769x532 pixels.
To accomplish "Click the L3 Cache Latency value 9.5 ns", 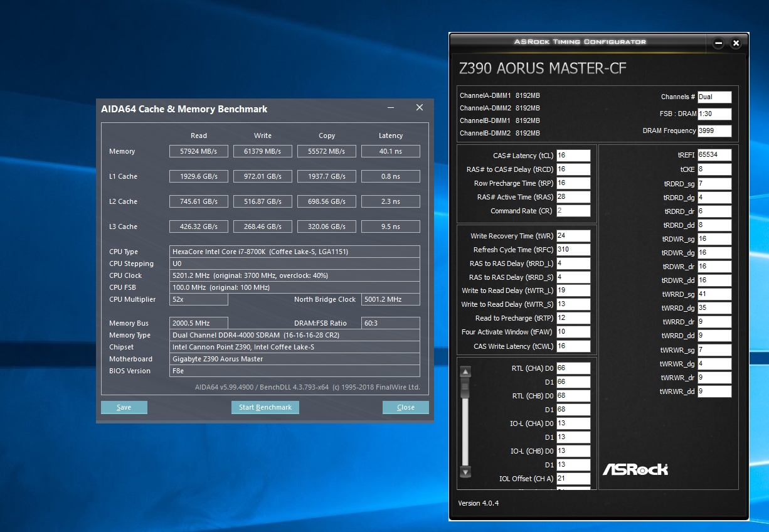I will (391, 226).
